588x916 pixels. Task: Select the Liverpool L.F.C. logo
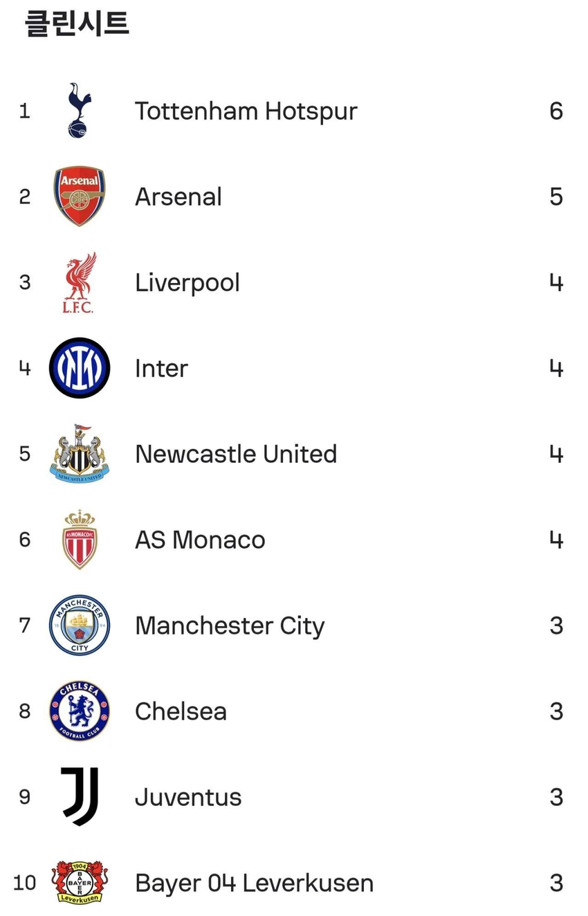pyautogui.click(x=80, y=283)
